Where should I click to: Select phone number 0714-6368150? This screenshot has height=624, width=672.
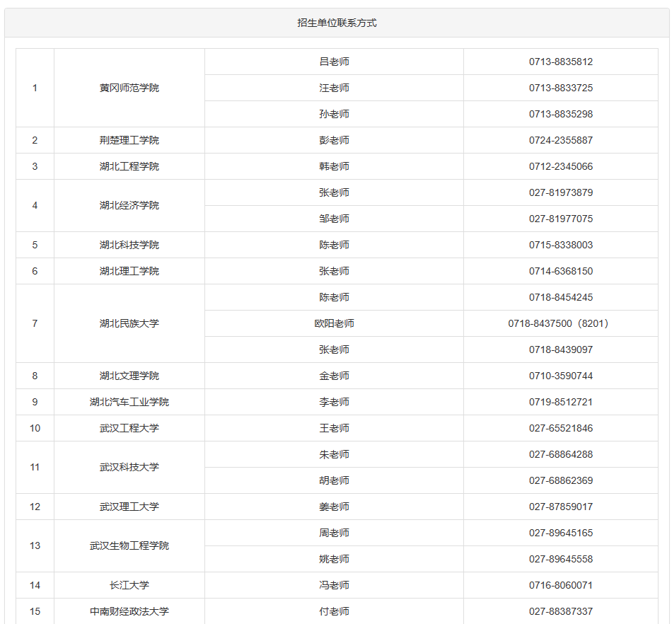[560, 271]
